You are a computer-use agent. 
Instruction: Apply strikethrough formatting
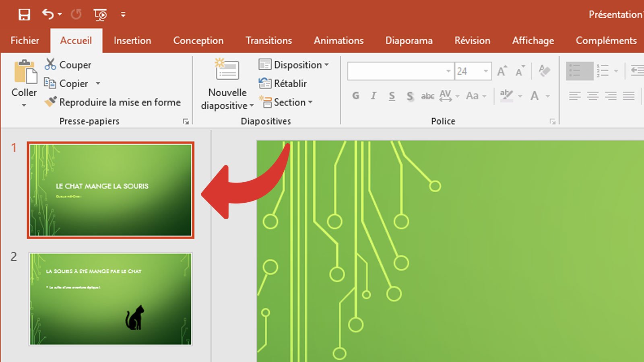[428, 96]
